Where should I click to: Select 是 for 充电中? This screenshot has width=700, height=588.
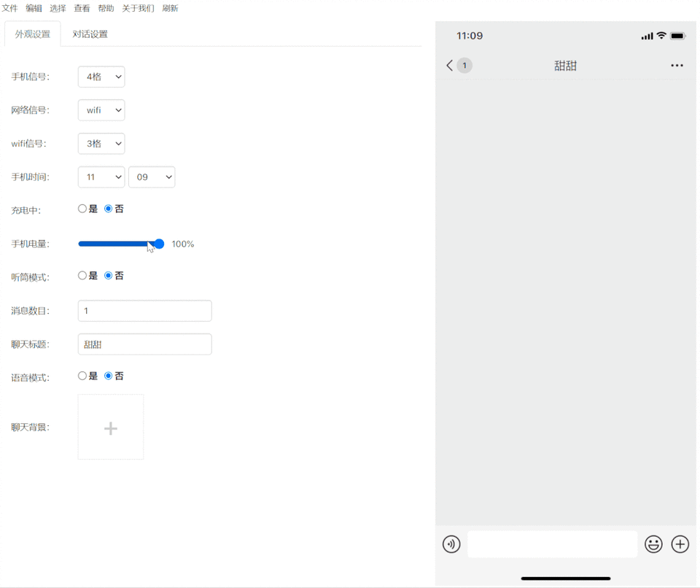[x=82, y=209]
